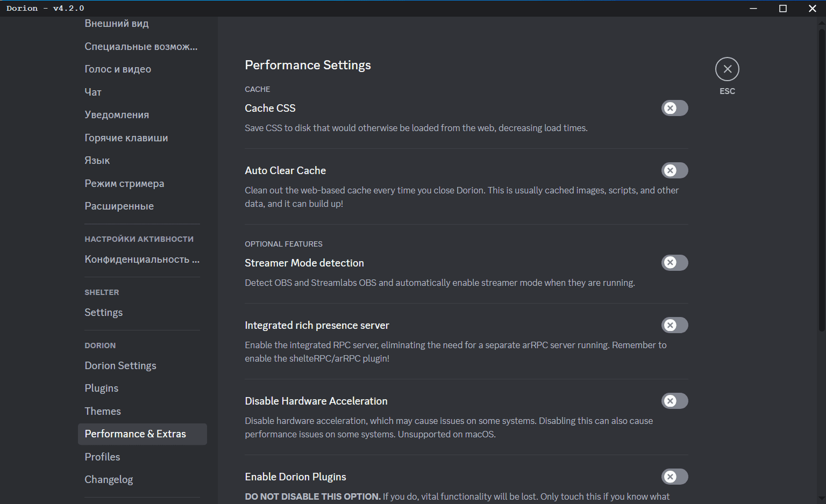The image size is (826, 504).
Task: Close settings with the ESC circle icon
Action: pos(727,69)
